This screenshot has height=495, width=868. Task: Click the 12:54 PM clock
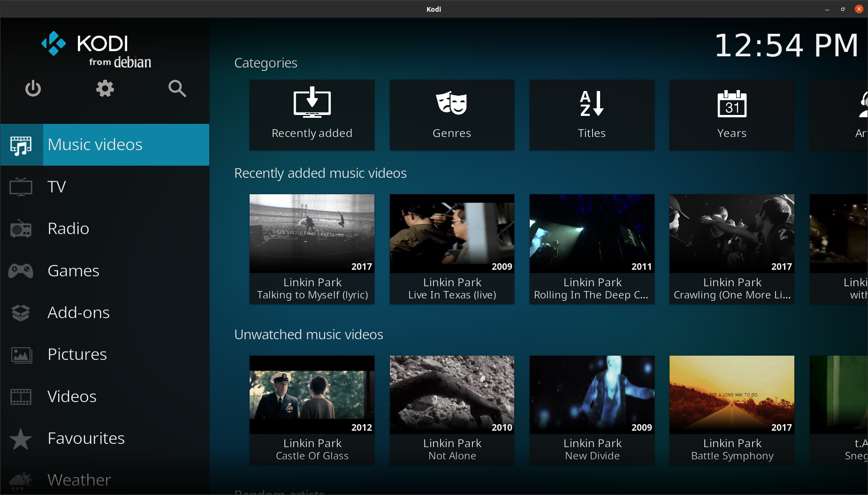pyautogui.click(x=786, y=46)
